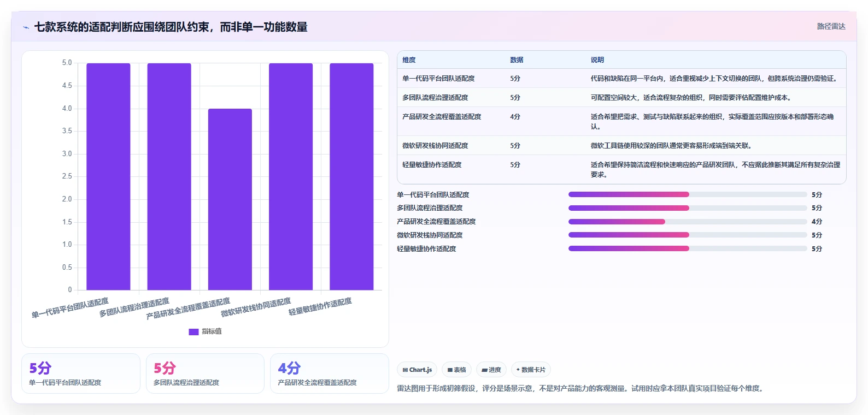Click the 说明 table column header
Viewport: 868px width, 415px height.
tap(597, 60)
